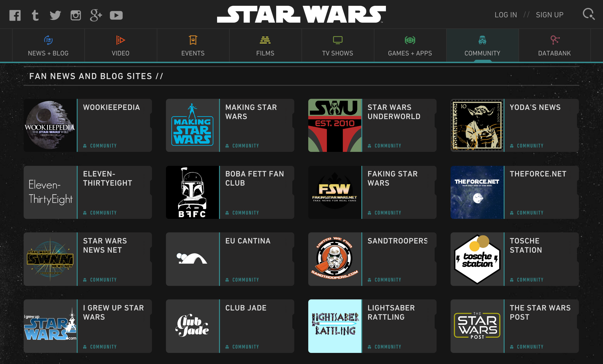The height and width of the screenshot is (364, 603).
Task: Open the Lightsaber Rattling card image
Action: pyautogui.click(x=335, y=326)
